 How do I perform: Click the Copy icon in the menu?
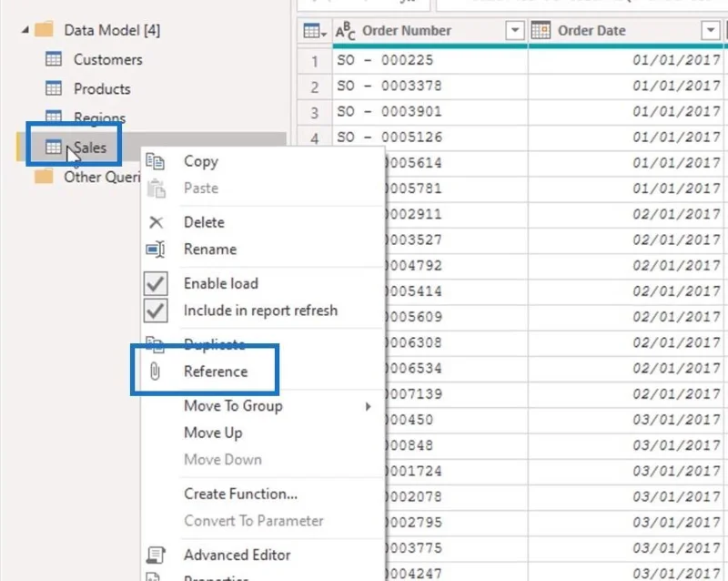pos(156,161)
